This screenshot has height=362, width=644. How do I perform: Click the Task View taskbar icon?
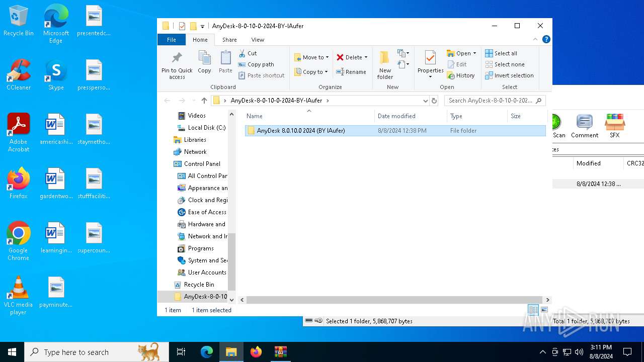point(181,352)
